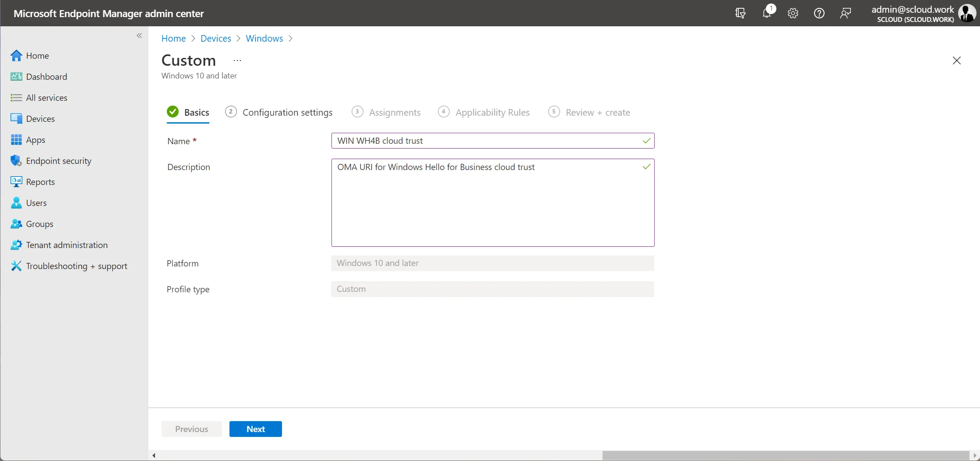Screen dimensions: 980x461
Task: Open the notifications bell
Action: (x=767, y=13)
